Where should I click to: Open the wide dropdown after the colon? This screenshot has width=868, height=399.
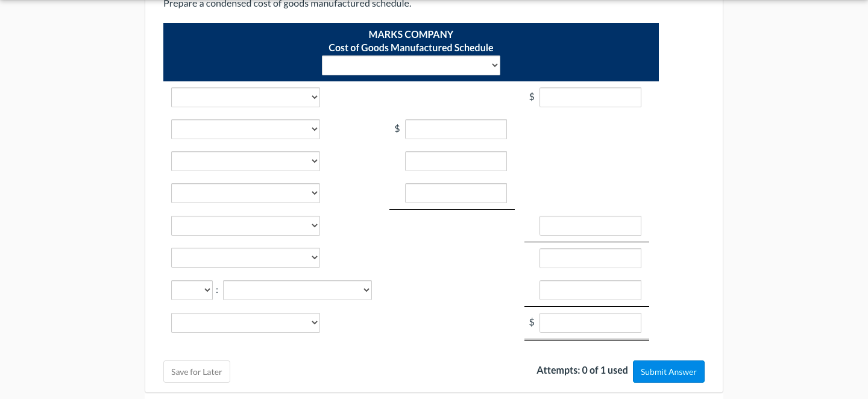(x=297, y=290)
